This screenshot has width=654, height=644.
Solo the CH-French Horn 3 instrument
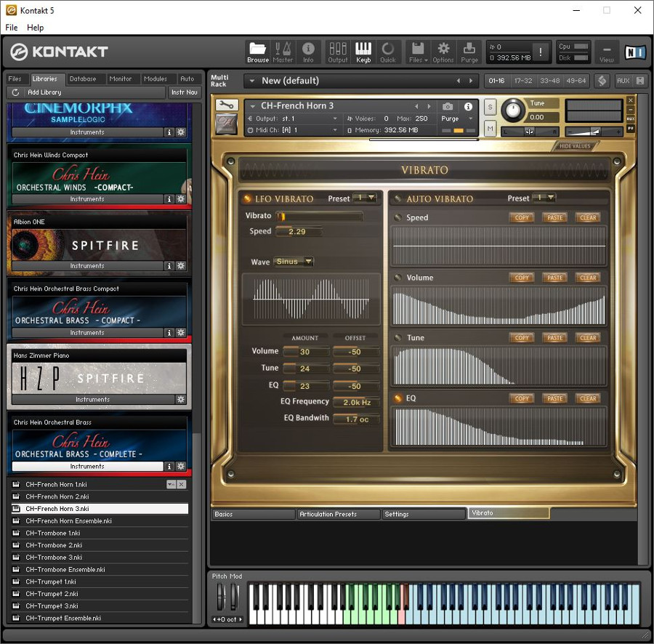coord(490,107)
